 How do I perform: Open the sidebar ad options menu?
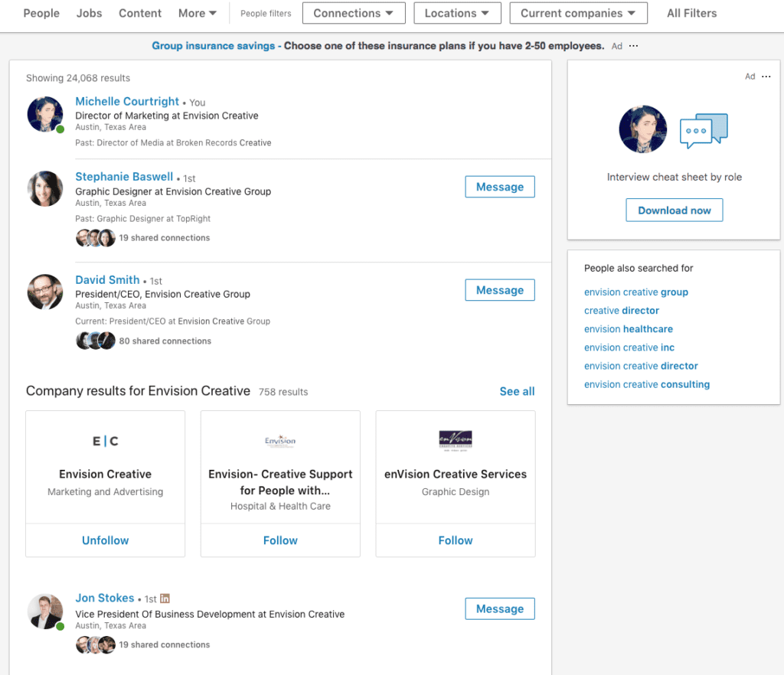click(x=766, y=77)
